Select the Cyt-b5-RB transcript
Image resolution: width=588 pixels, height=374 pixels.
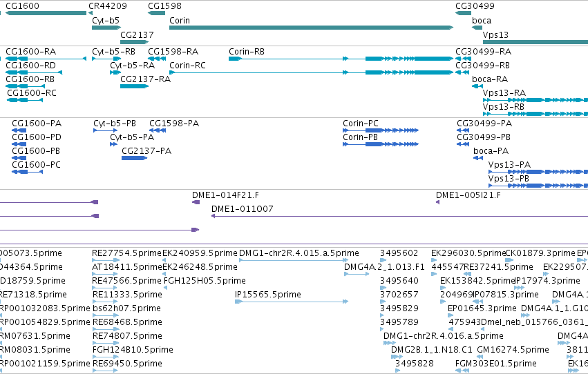[106, 59]
